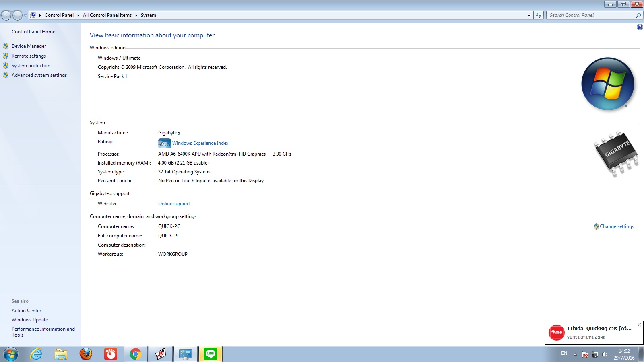Select All Control Panel Items breadcrumb
This screenshot has width=644, height=362.
click(x=107, y=15)
